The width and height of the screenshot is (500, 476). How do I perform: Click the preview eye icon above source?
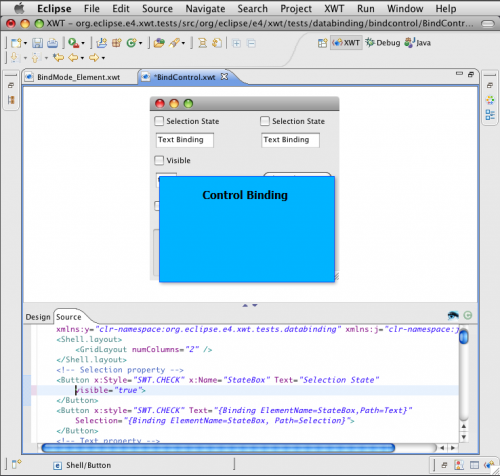point(453,315)
